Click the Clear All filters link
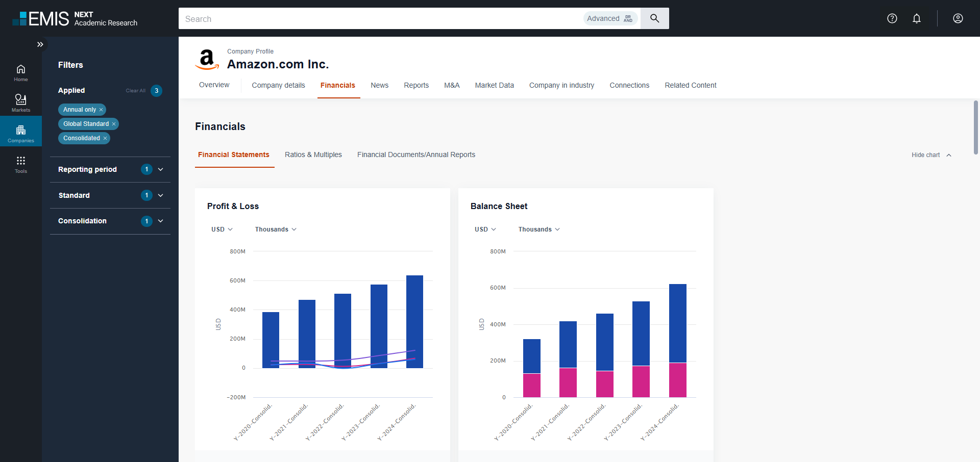Viewport: 980px width, 462px height. coord(135,91)
